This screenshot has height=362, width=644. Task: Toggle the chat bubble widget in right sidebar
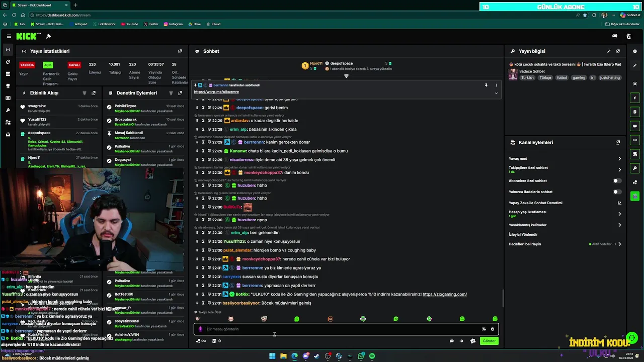coord(635,126)
